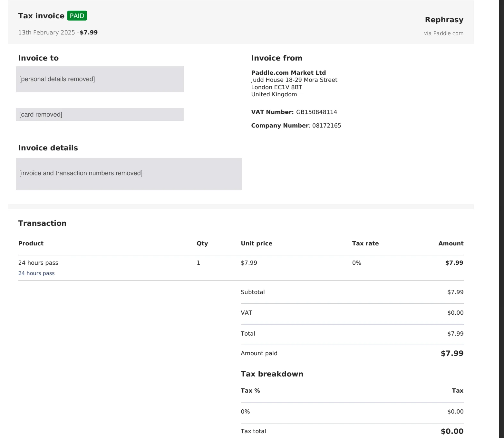Click the 'Amount paid' label
The width and height of the screenshot is (504, 438).
(259, 353)
